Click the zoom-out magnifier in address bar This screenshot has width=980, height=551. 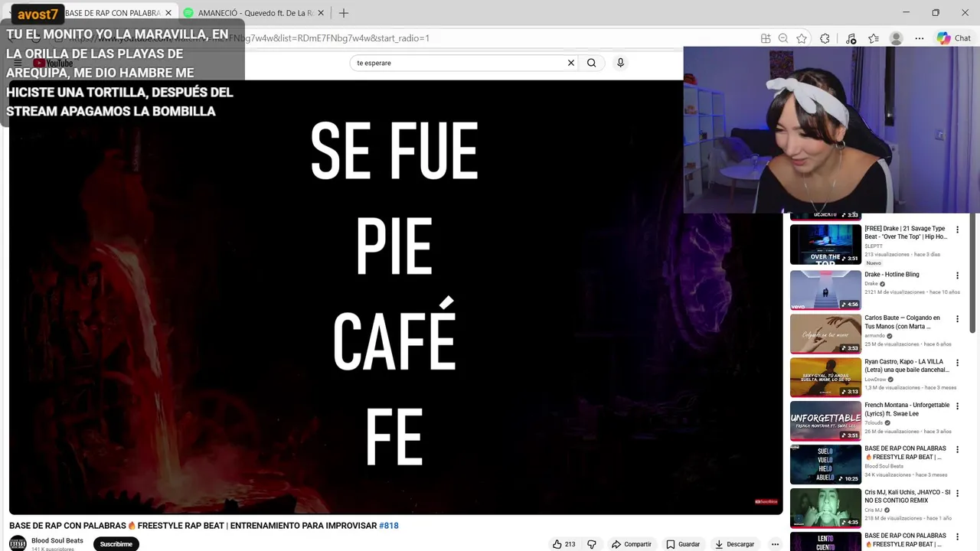coord(783,38)
